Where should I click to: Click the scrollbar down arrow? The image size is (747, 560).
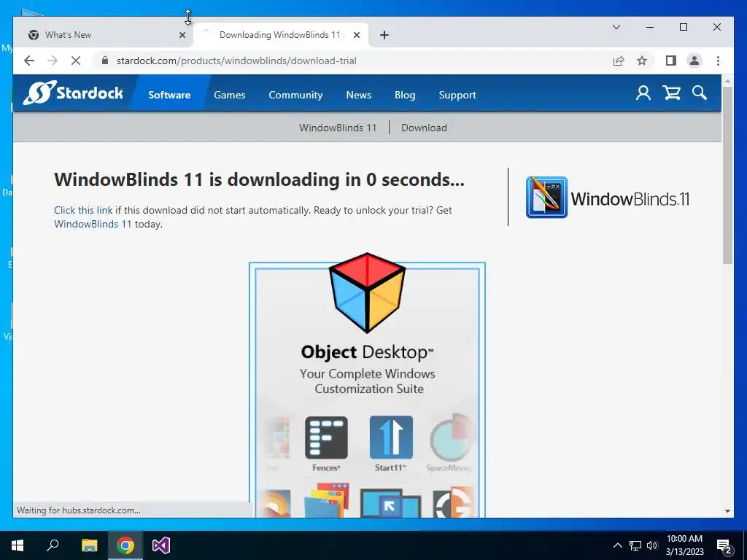[x=727, y=511]
